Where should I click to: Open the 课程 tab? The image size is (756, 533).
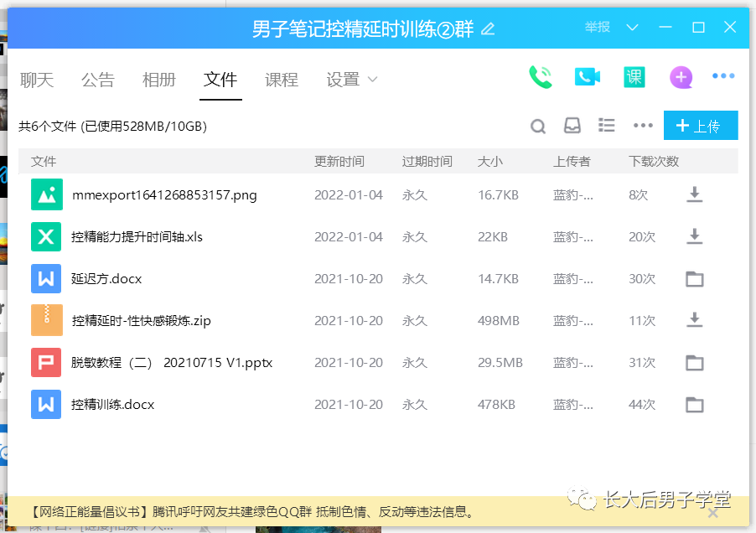[282, 80]
